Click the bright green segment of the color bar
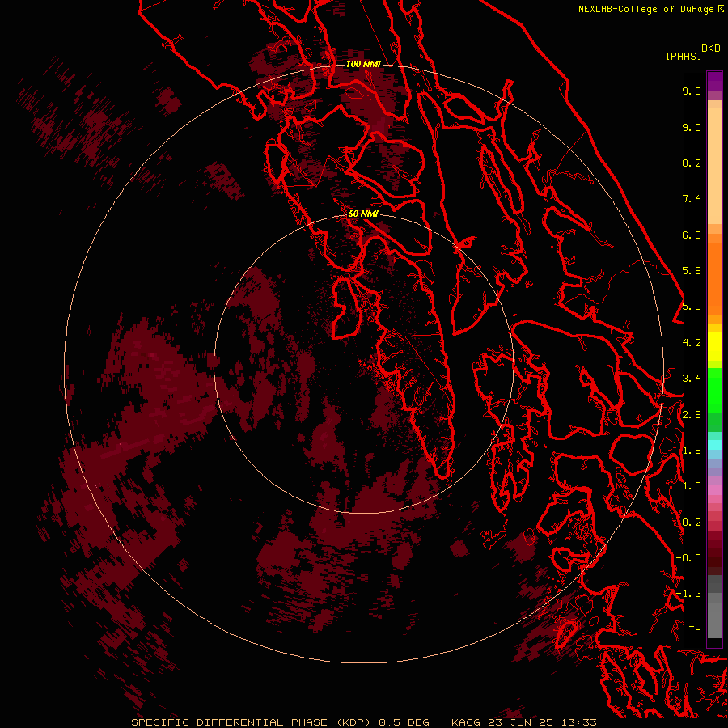 point(714,390)
